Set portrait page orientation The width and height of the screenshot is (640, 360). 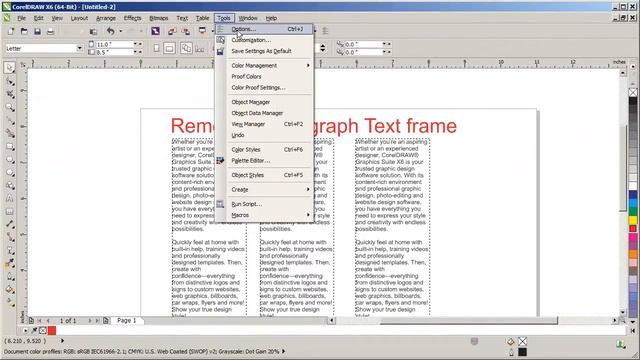pos(156,49)
